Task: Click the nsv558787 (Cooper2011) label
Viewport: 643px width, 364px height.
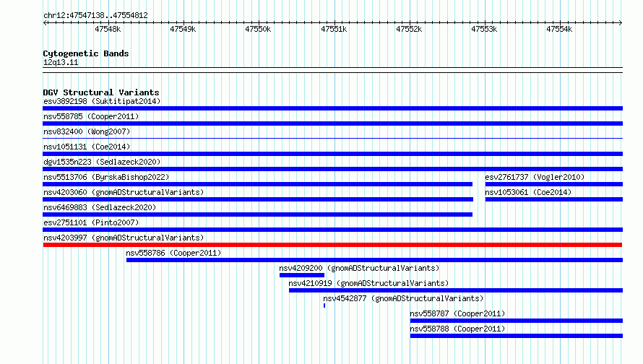Action: (457, 313)
